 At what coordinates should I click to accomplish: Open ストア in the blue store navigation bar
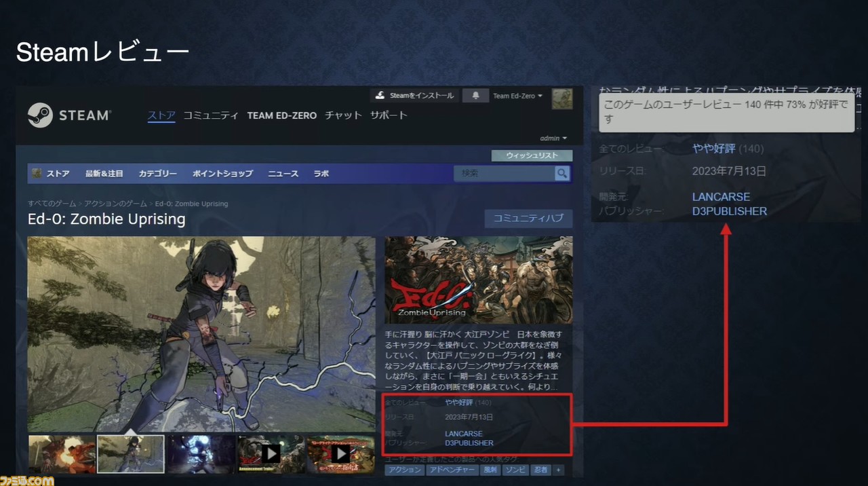click(58, 174)
